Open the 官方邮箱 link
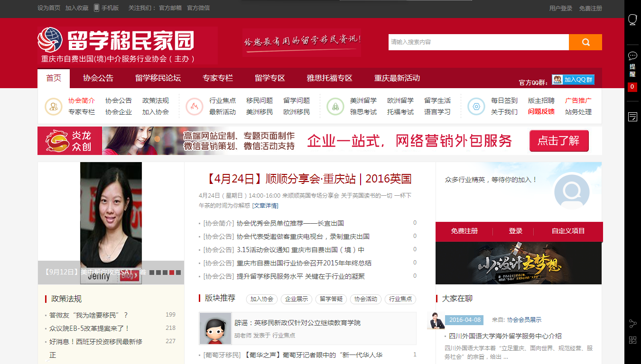 [x=170, y=8]
